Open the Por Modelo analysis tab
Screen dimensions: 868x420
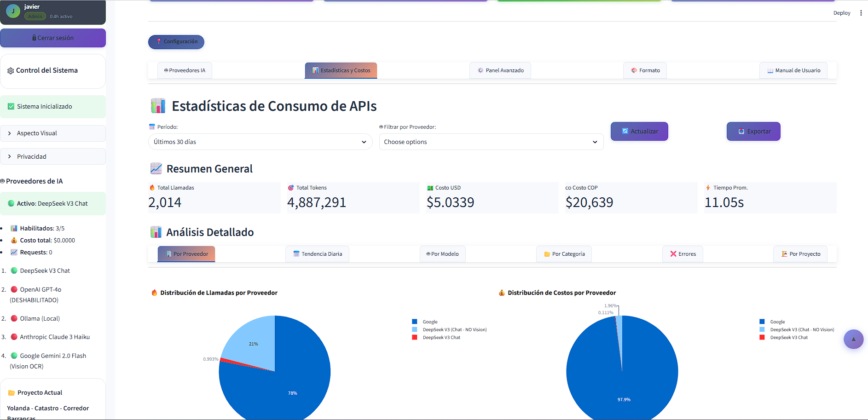click(x=442, y=253)
